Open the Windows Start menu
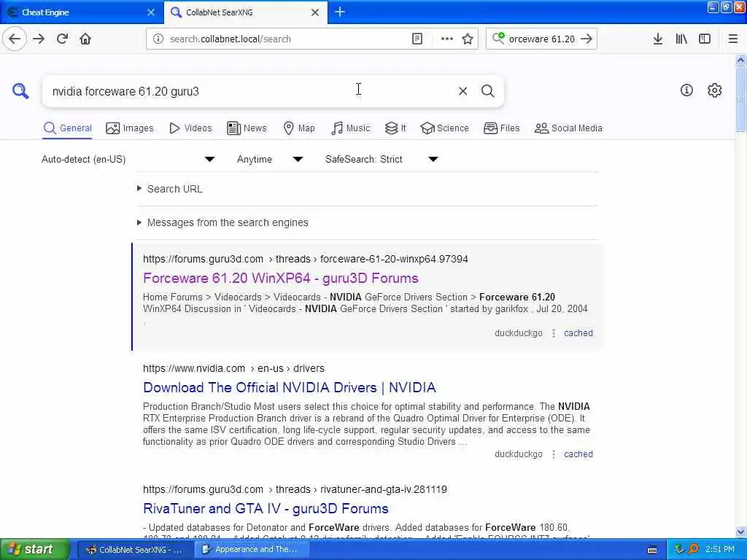 point(34,549)
